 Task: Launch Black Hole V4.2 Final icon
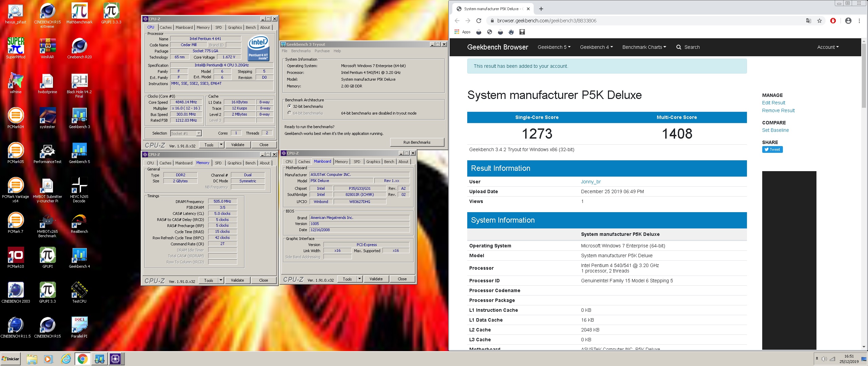coord(79,85)
